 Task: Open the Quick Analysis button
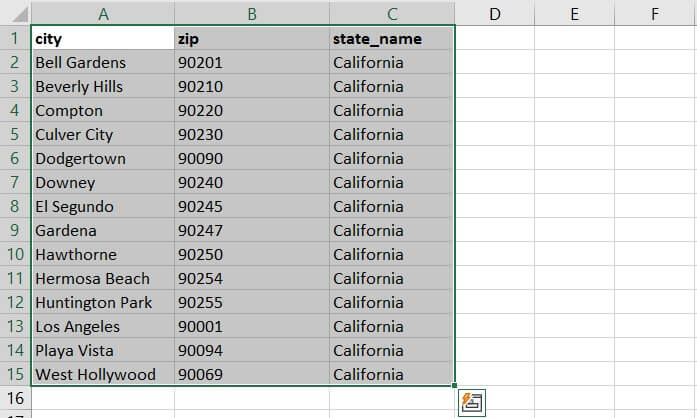472,402
